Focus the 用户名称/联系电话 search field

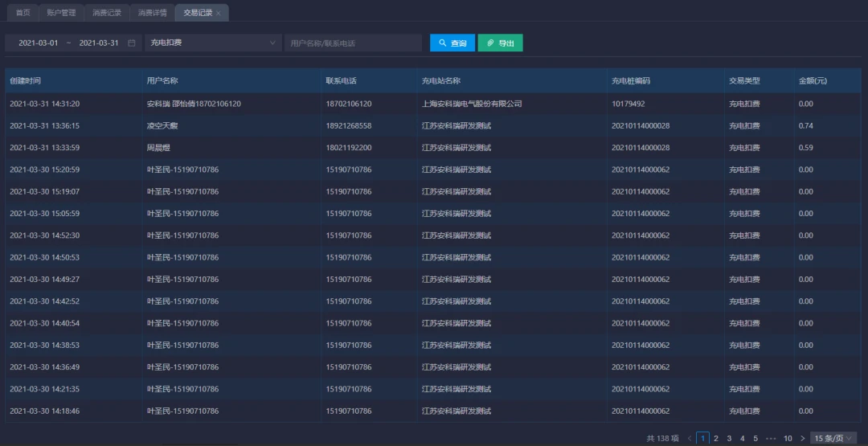(353, 43)
